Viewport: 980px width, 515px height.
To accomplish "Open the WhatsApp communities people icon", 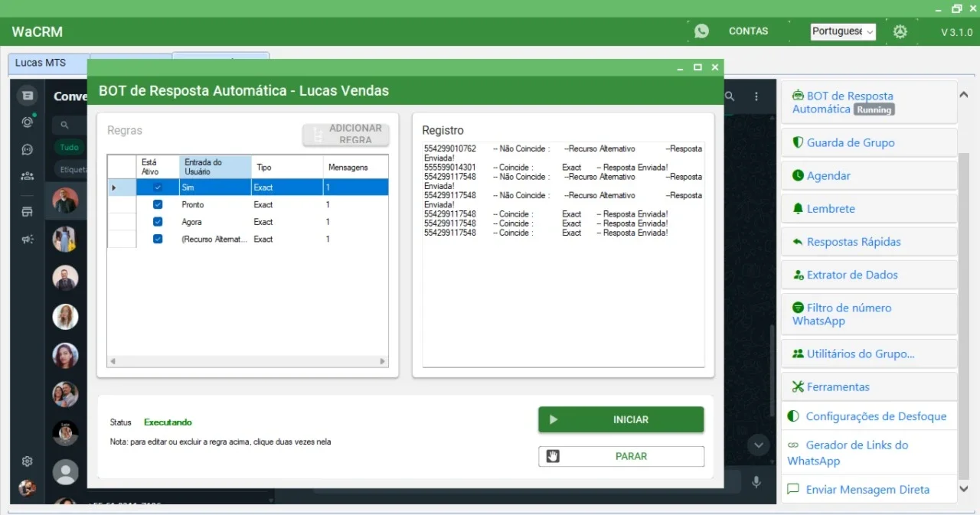I will click(28, 176).
